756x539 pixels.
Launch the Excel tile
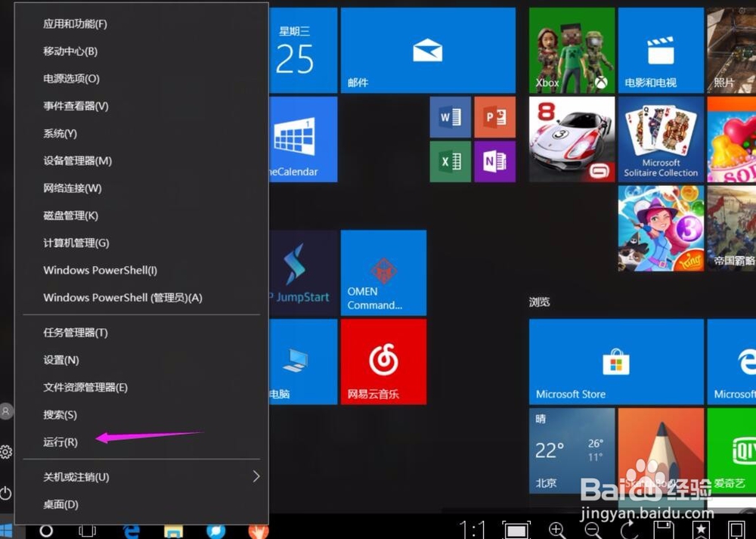tap(451, 162)
